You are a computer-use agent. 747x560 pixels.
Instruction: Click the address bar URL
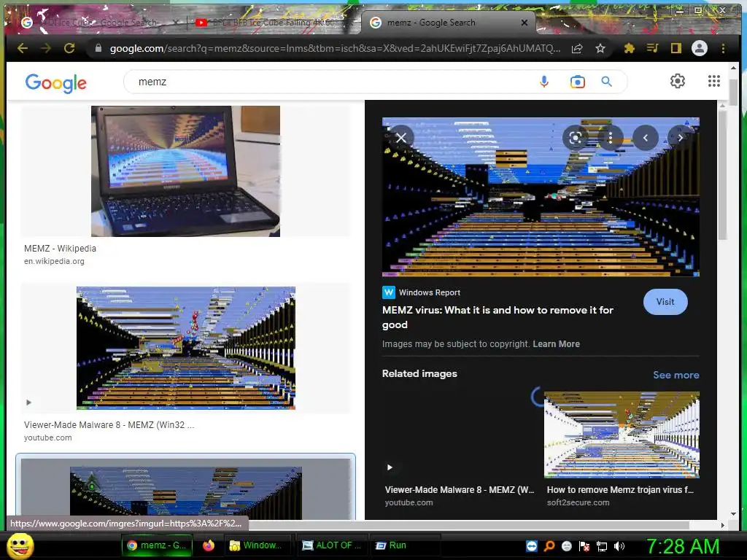[335, 48]
